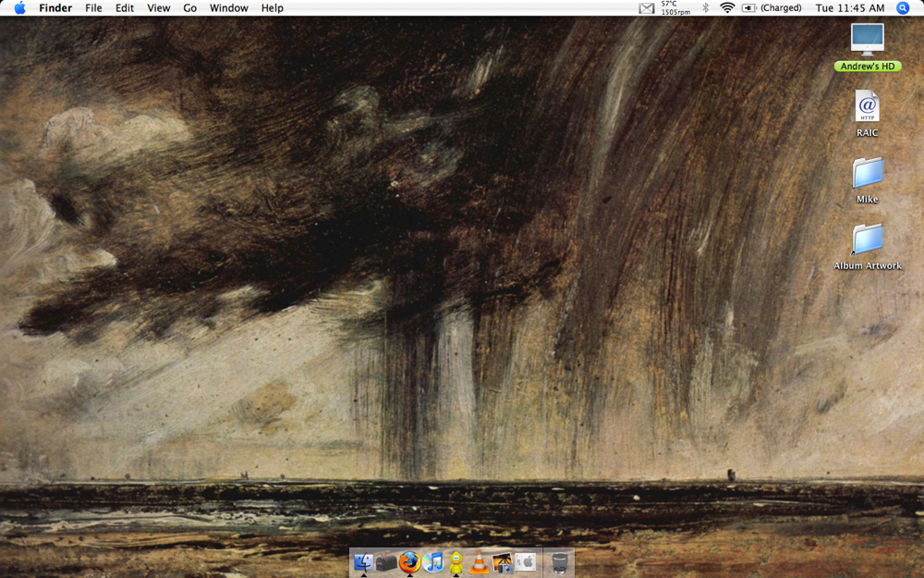924x578 pixels.
Task: Select the RAIC web location file
Action: 868,106
